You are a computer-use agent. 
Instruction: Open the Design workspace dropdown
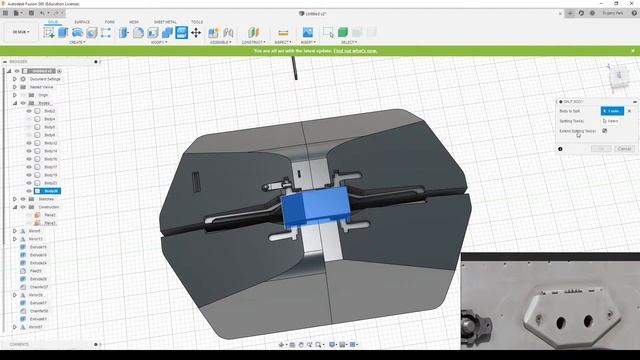(21, 32)
